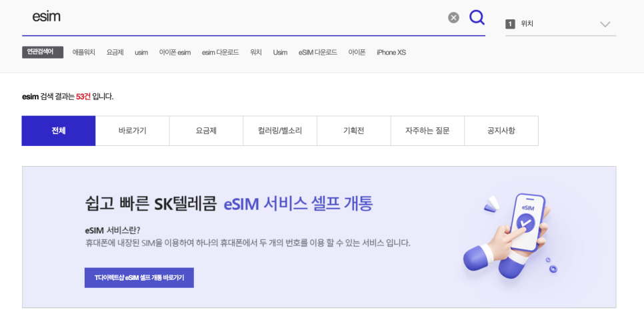The image size is (644, 318).
Task: Open the 컬러링/벨소리 tab
Action: [x=280, y=131]
